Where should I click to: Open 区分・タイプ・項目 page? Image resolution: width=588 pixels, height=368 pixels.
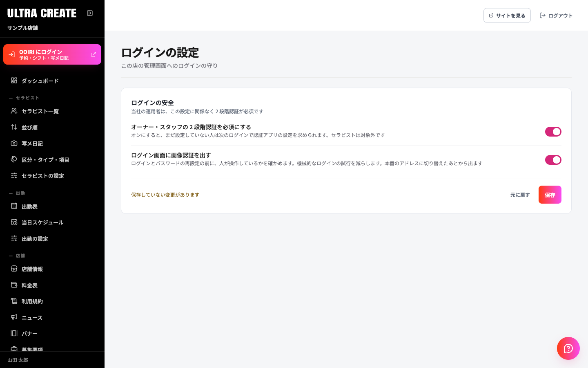pos(52,160)
